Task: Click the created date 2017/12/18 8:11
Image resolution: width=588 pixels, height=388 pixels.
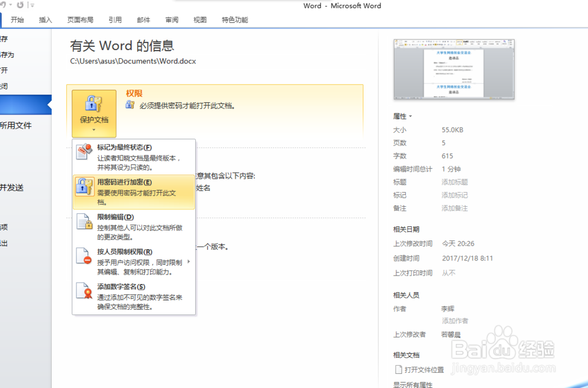Action: pos(467,258)
